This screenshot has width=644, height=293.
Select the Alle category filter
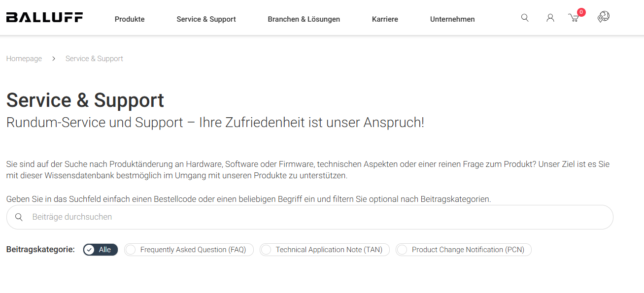(101, 250)
